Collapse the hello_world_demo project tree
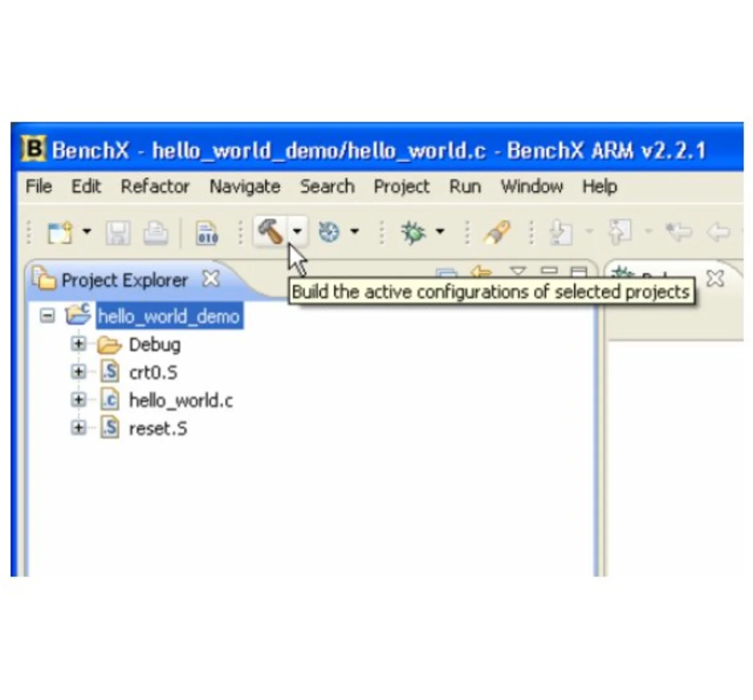Viewport: 753px width, 700px height. point(47,316)
